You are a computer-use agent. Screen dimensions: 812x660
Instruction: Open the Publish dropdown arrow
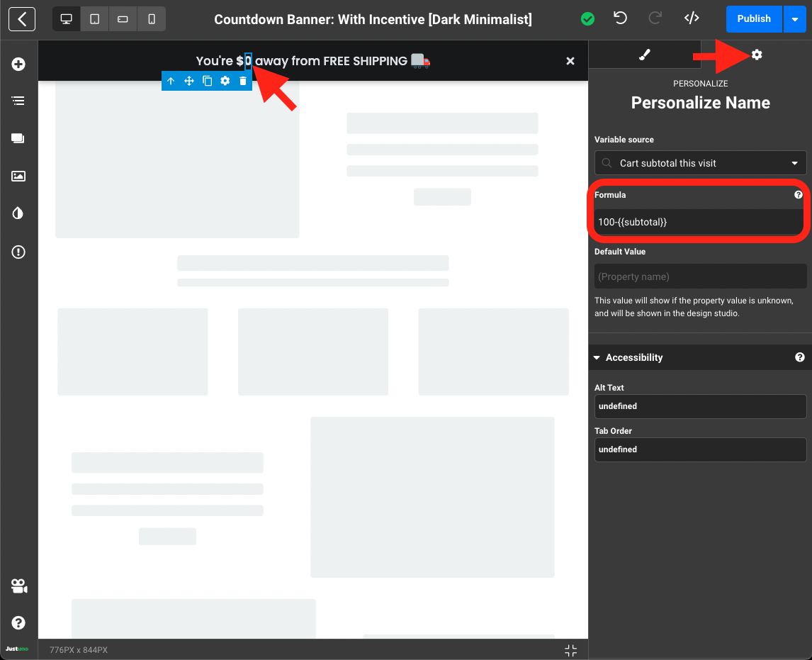[792, 19]
